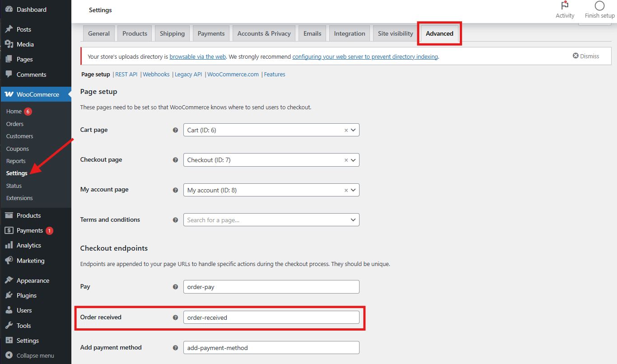Switch to the Shipping tab

(172, 33)
